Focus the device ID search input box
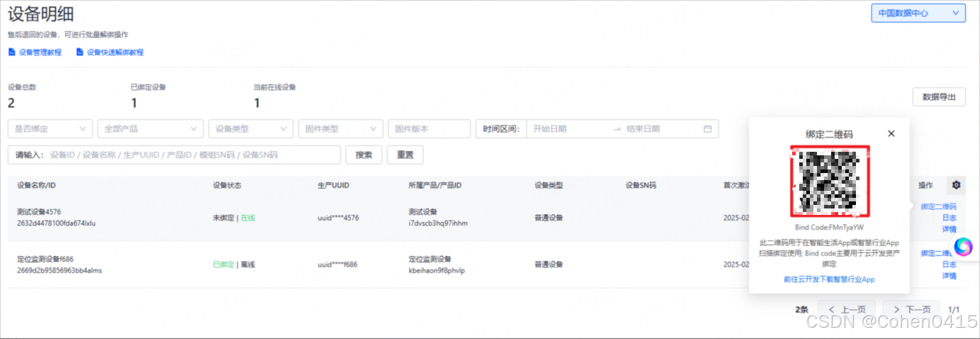980x339 pixels. pos(174,155)
